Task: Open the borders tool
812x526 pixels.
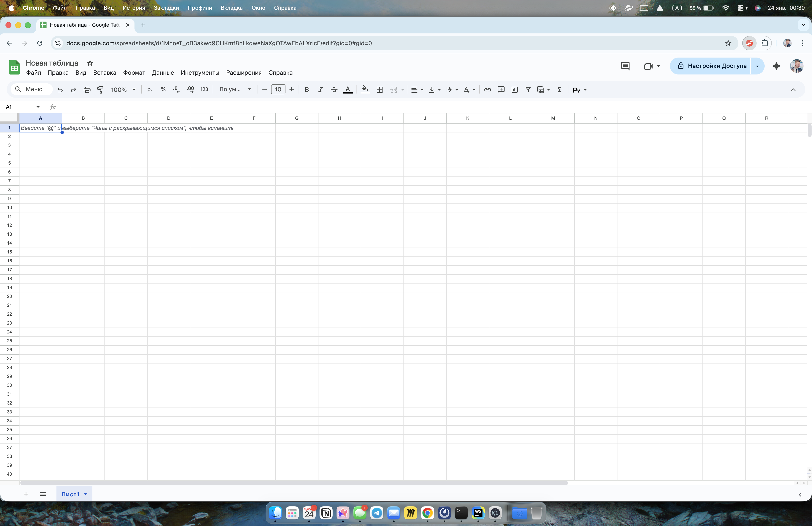Action: tap(379, 90)
